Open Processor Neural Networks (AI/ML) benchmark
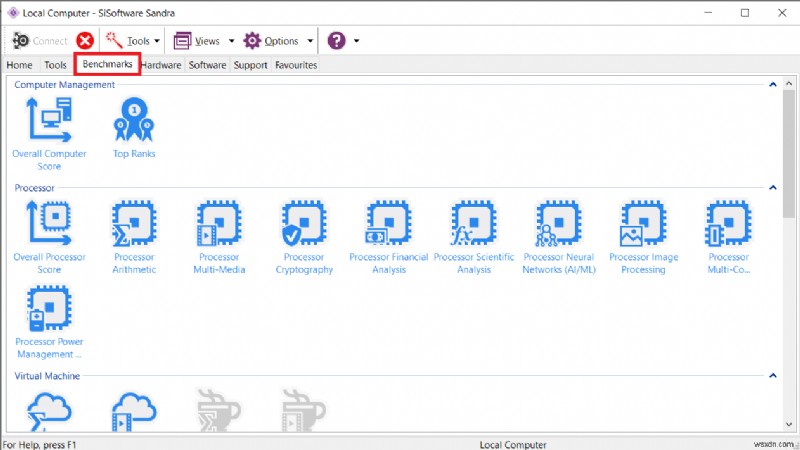The width and height of the screenshot is (800, 450). (x=559, y=224)
